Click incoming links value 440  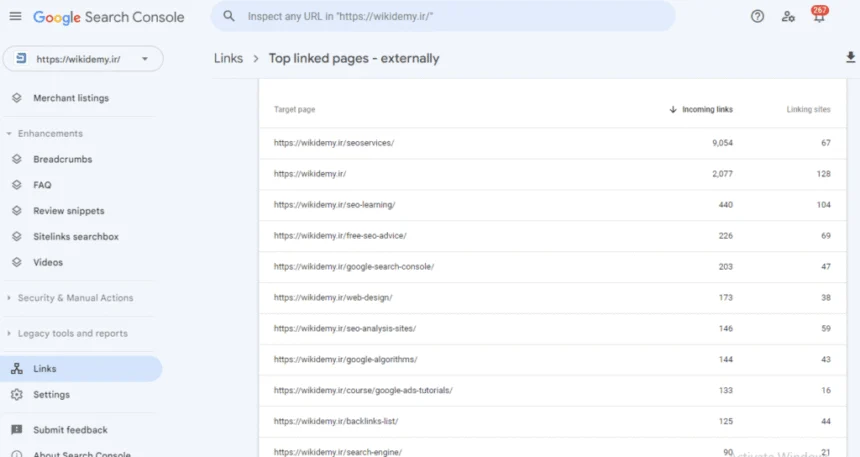pyautogui.click(x=726, y=205)
